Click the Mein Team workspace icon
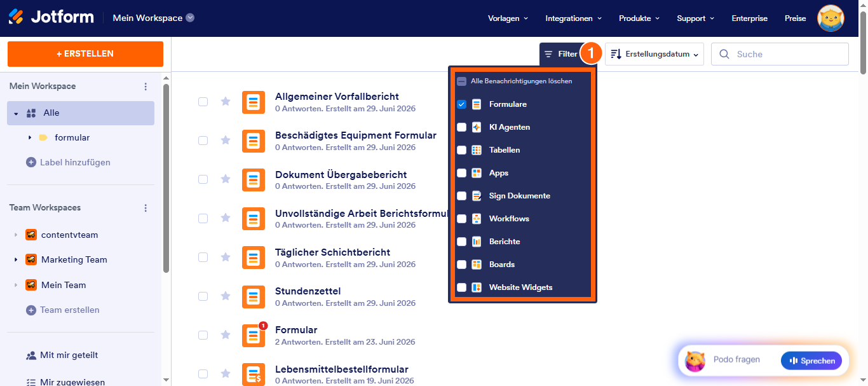The image size is (868, 386). click(31, 285)
